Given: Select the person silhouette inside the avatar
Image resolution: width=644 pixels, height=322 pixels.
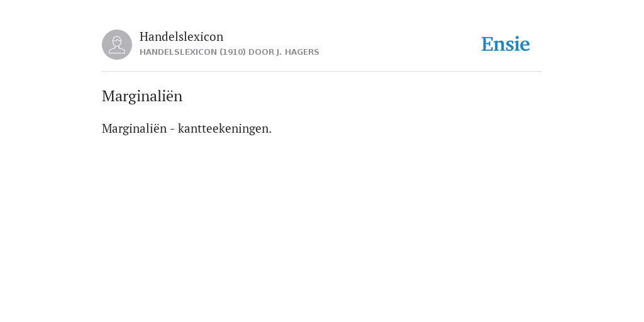Looking at the screenshot, I should [x=117, y=45].
